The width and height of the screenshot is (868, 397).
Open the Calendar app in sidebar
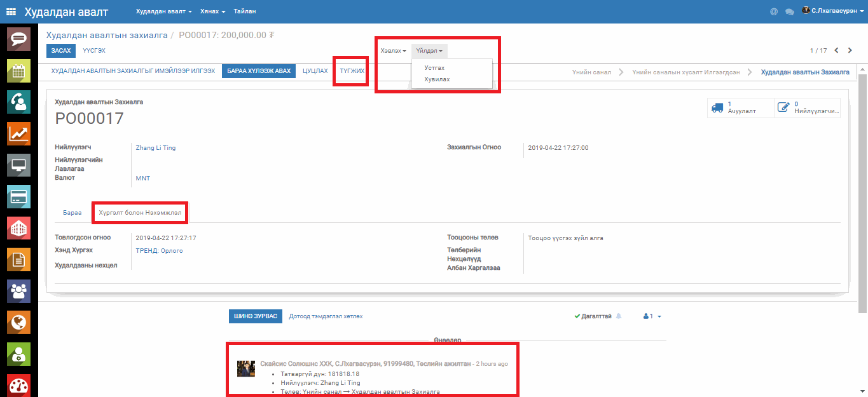pyautogui.click(x=18, y=71)
